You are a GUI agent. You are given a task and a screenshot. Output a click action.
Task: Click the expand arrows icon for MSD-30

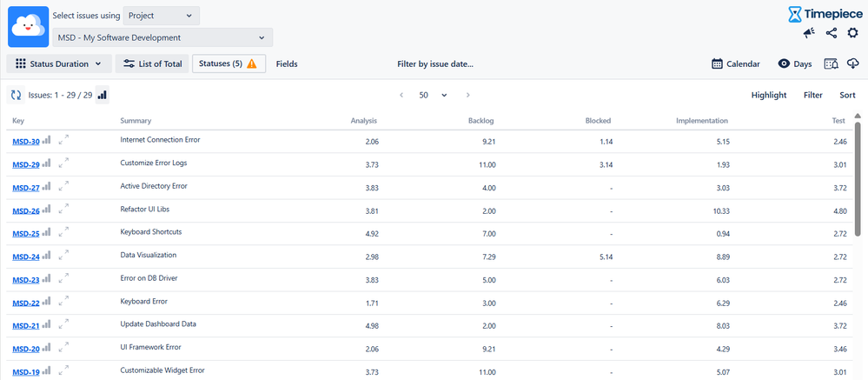[63, 140]
